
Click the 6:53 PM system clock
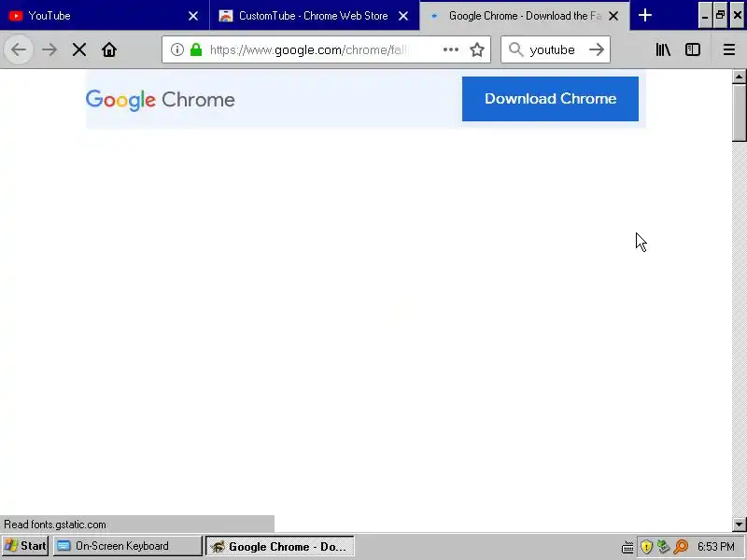[x=716, y=547]
